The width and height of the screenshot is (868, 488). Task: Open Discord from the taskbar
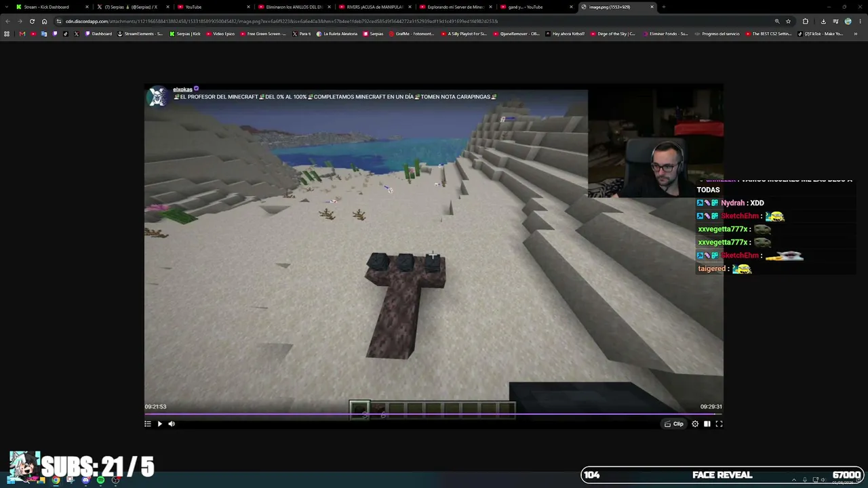click(x=85, y=481)
